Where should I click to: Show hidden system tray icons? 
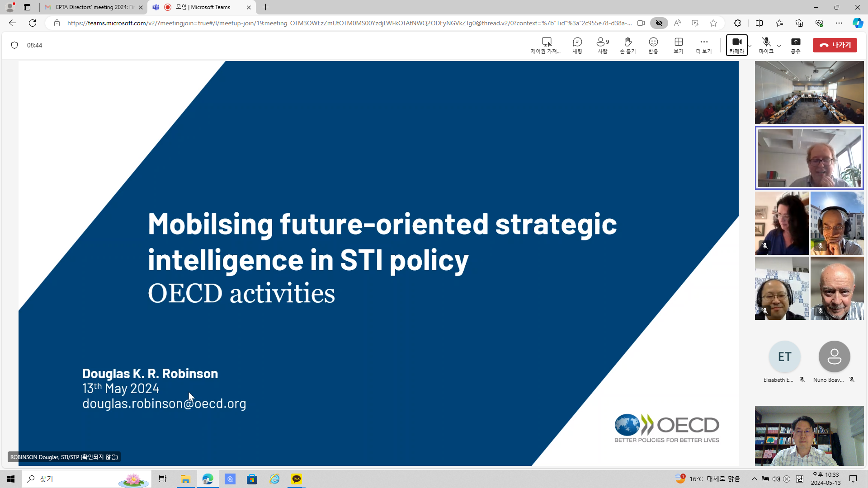pos(754,479)
